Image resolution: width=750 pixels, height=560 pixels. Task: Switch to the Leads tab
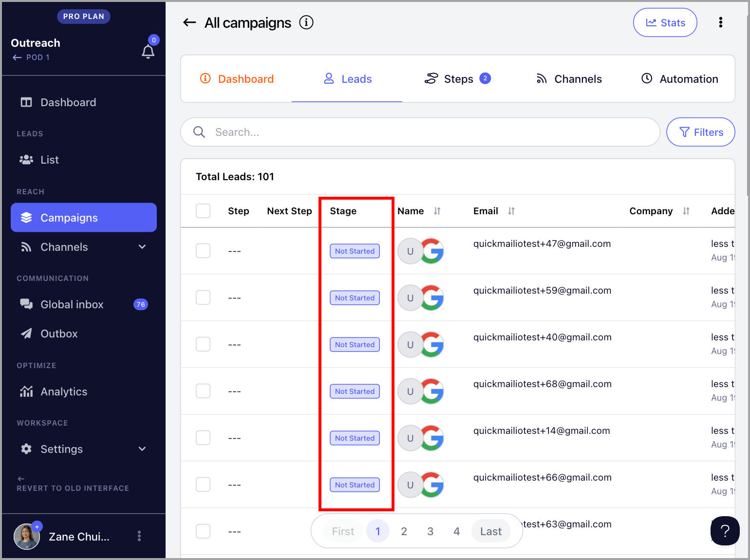(x=347, y=79)
